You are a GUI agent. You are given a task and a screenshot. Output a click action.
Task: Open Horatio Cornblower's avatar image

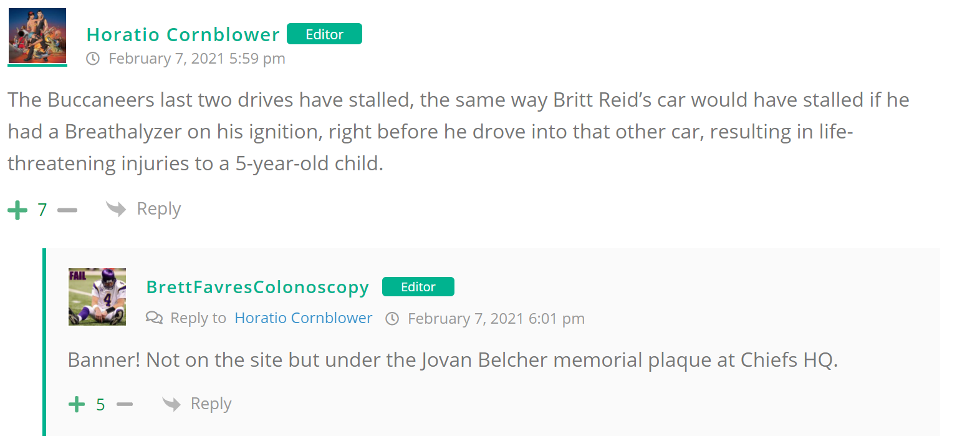pos(37,36)
